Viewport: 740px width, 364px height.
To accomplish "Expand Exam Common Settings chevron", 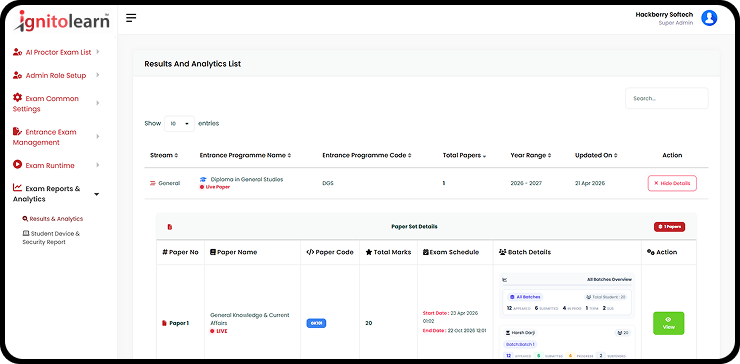I will pyautogui.click(x=98, y=103).
